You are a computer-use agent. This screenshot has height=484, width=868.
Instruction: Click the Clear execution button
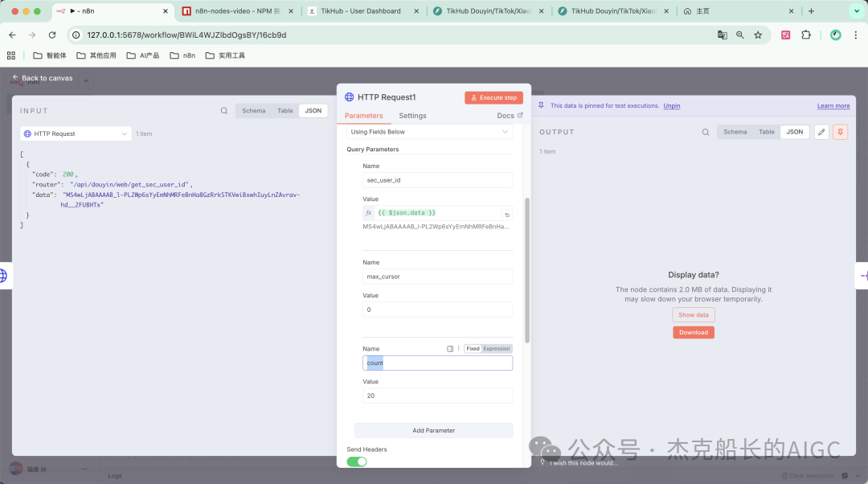(x=808, y=476)
